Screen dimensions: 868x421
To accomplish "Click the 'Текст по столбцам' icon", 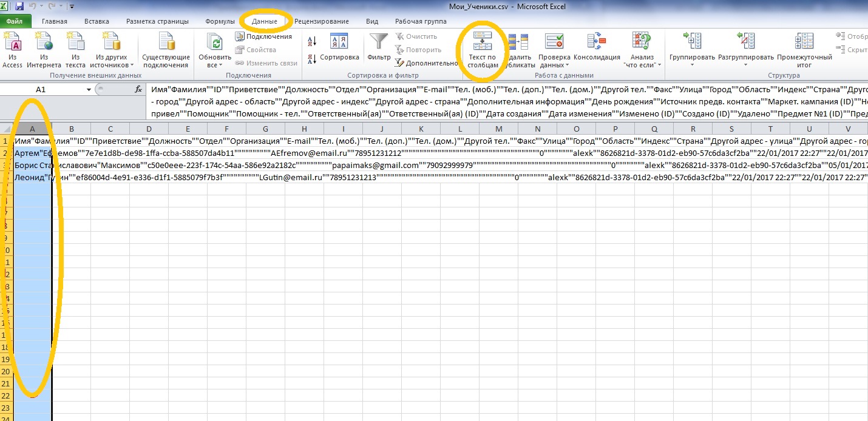I will (x=483, y=42).
